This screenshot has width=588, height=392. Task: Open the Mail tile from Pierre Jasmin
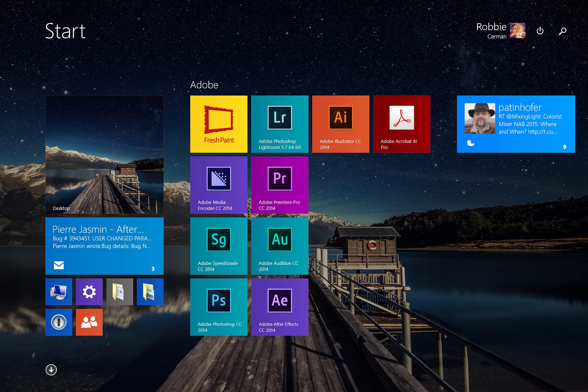tap(104, 246)
